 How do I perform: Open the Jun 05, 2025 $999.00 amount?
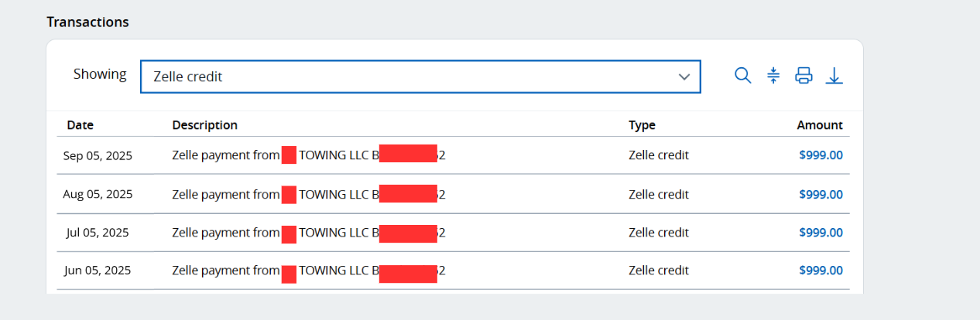coord(821,271)
